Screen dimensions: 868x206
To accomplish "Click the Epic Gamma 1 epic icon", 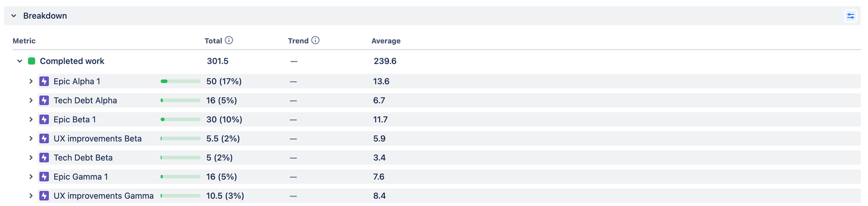I will [x=44, y=177].
